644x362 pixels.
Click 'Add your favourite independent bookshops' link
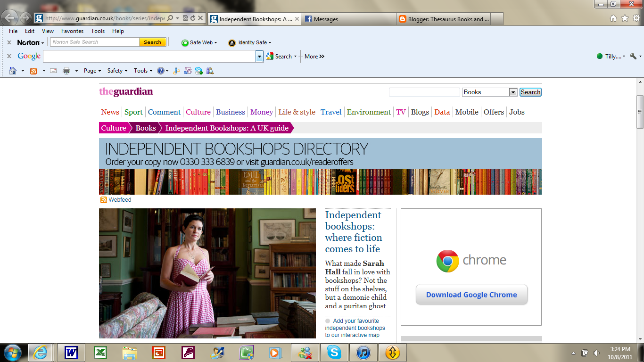[x=355, y=328]
